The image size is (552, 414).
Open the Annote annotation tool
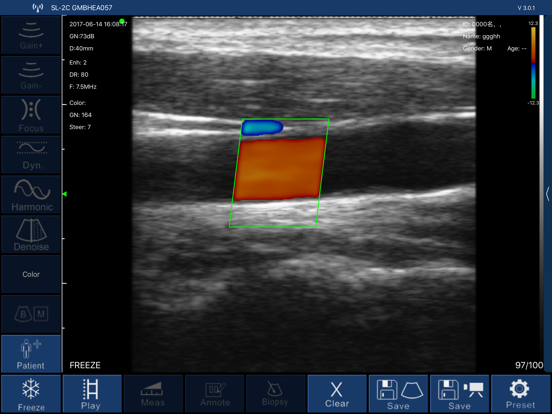214,394
